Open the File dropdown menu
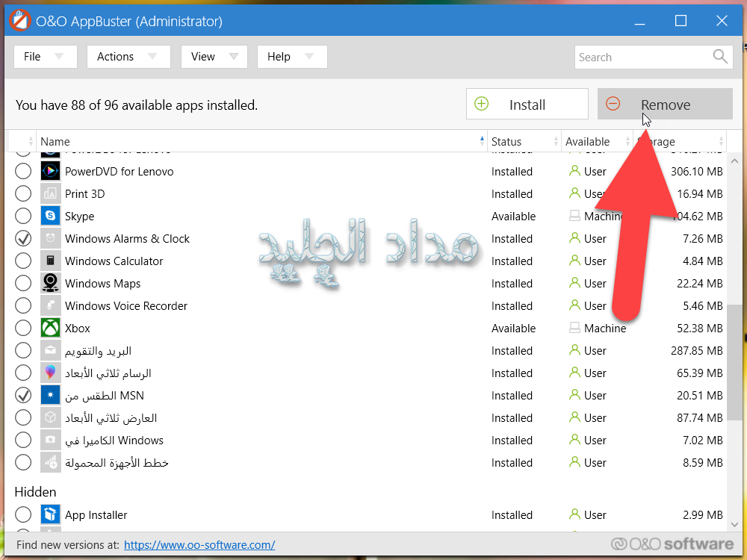The height and width of the screenshot is (560, 747). coord(45,57)
